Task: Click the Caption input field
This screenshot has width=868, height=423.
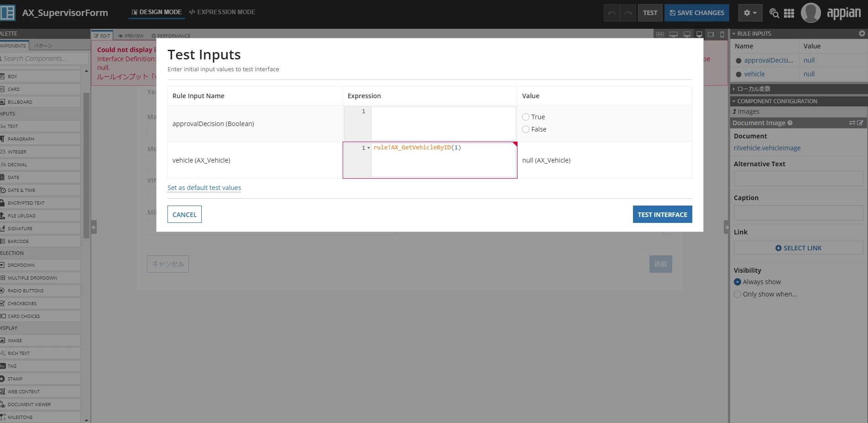Action: (x=798, y=213)
